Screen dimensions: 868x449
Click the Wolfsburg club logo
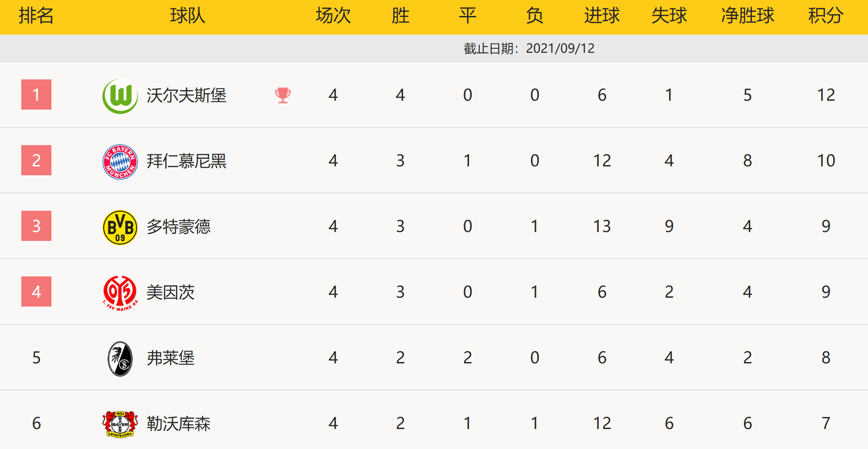(120, 96)
